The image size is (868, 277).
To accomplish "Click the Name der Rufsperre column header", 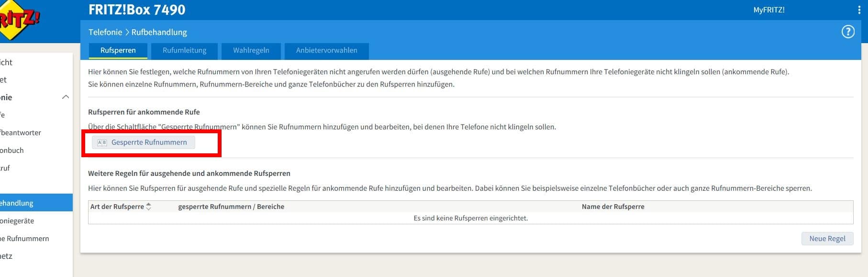I will pyautogui.click(x=612, y=207).
